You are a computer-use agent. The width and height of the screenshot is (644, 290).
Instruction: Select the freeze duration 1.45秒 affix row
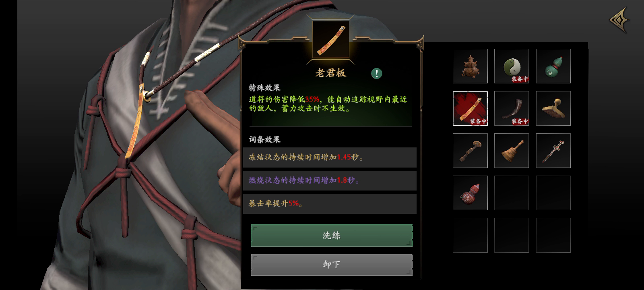[x=330, y=157]
